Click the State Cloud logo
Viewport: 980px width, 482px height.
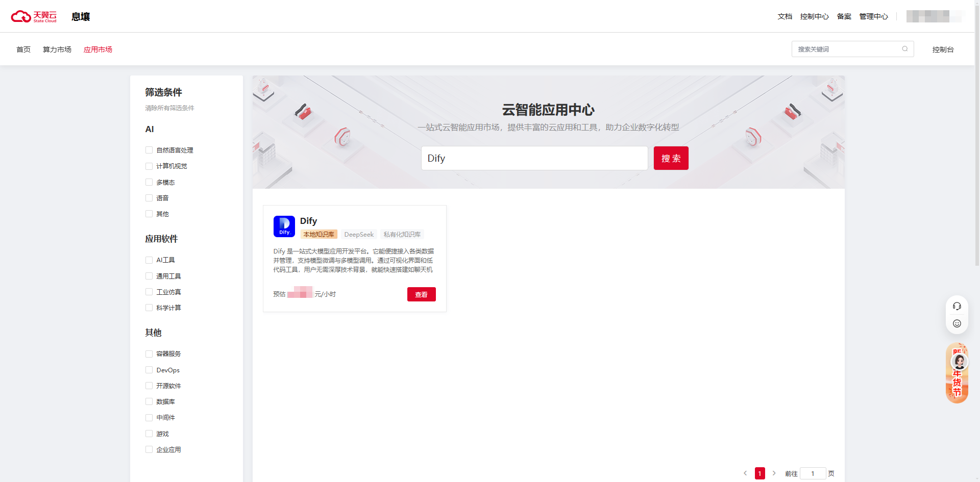pos(34,16)
